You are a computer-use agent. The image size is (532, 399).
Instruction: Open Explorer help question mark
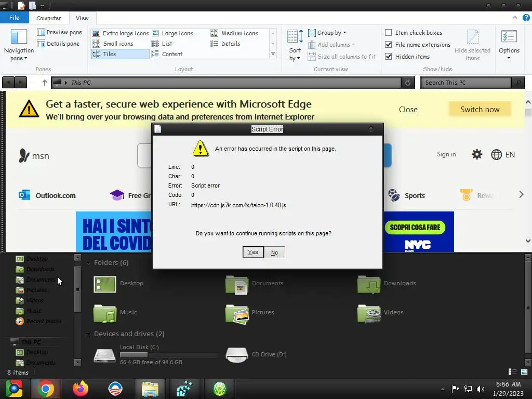point(526,18)
